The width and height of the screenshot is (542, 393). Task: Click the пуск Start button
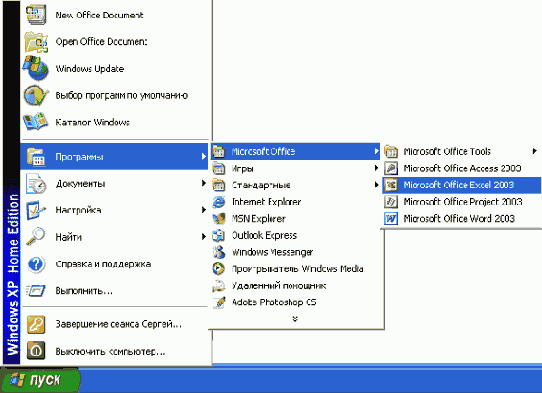pyautogui.click(x=40, y=380)
